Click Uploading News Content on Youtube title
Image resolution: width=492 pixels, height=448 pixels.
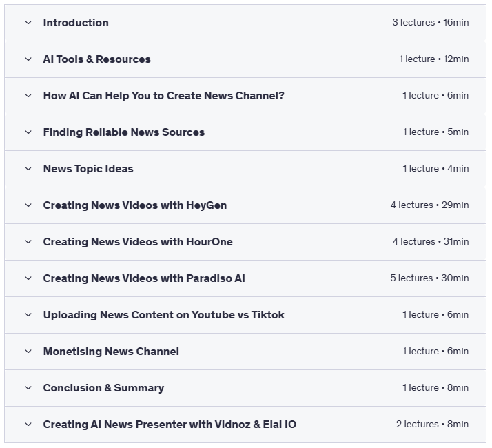(163, 315)
